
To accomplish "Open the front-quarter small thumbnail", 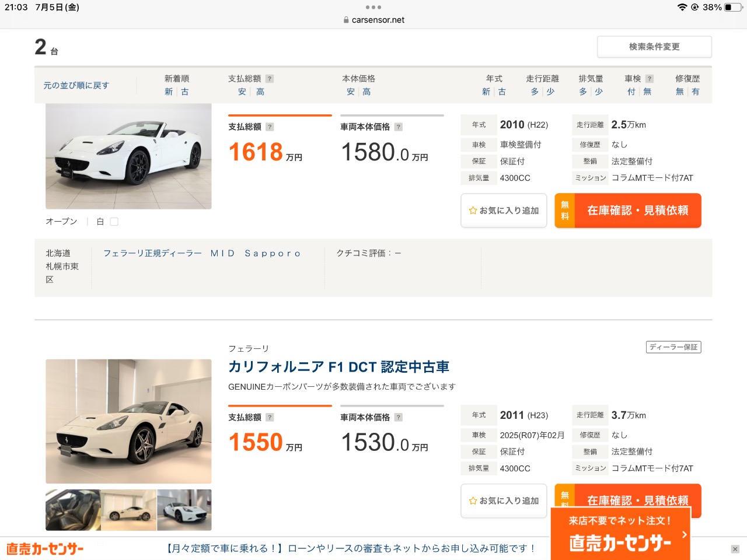I will (x=184, y=510).
